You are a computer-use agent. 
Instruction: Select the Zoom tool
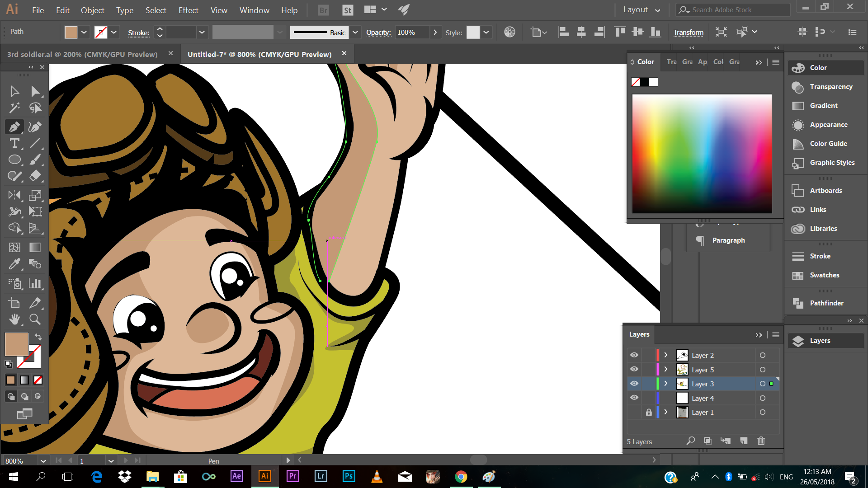pos(35,319)
